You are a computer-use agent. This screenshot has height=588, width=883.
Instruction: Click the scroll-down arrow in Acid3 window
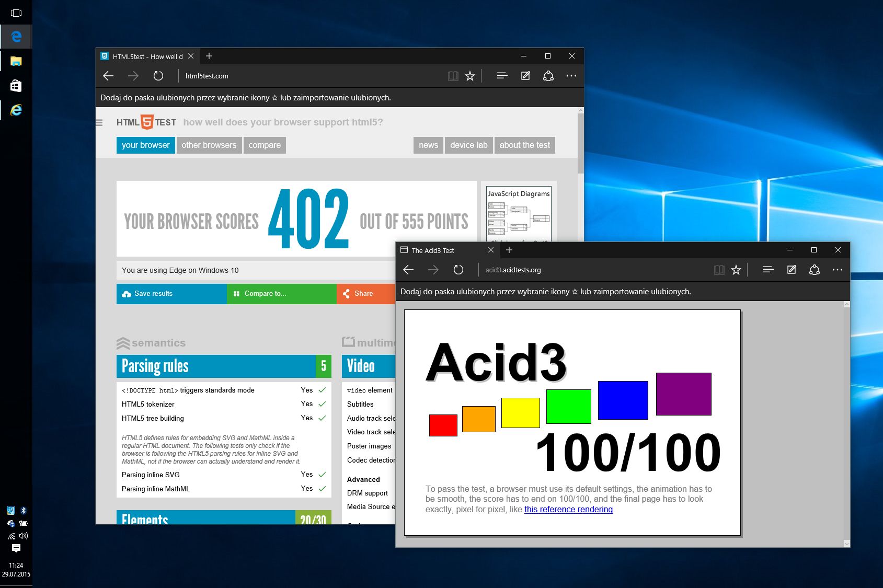pyautogui.click(x=847, y=544)
